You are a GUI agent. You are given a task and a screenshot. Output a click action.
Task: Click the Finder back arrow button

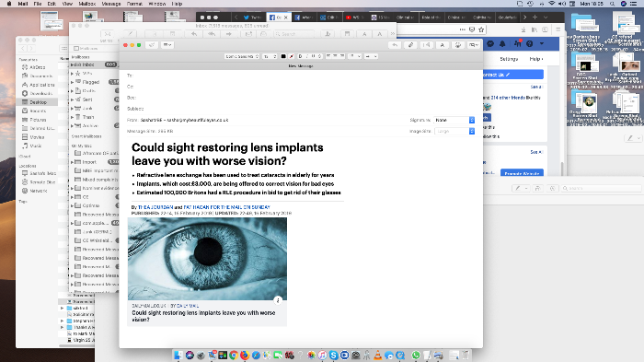coord(23,49)
